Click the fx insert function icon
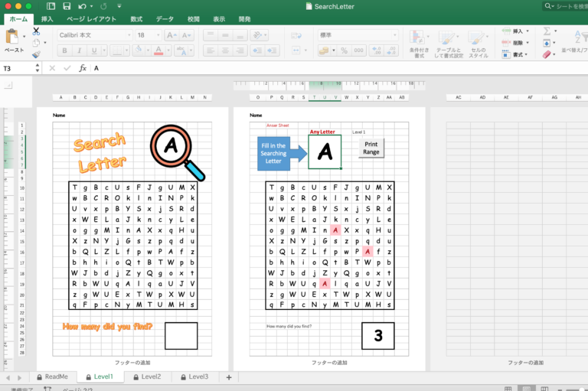The height and width of the screenshot is (391, 588). click(83, 68)
